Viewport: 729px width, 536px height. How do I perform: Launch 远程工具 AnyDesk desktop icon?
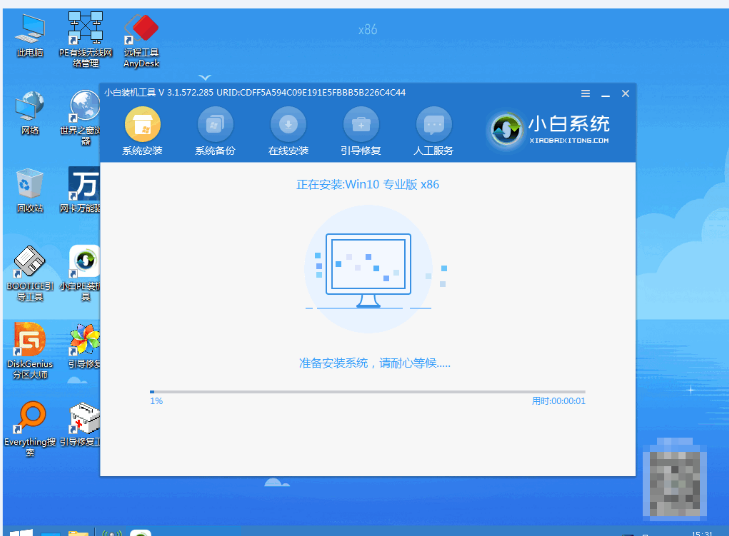point(141,41)
